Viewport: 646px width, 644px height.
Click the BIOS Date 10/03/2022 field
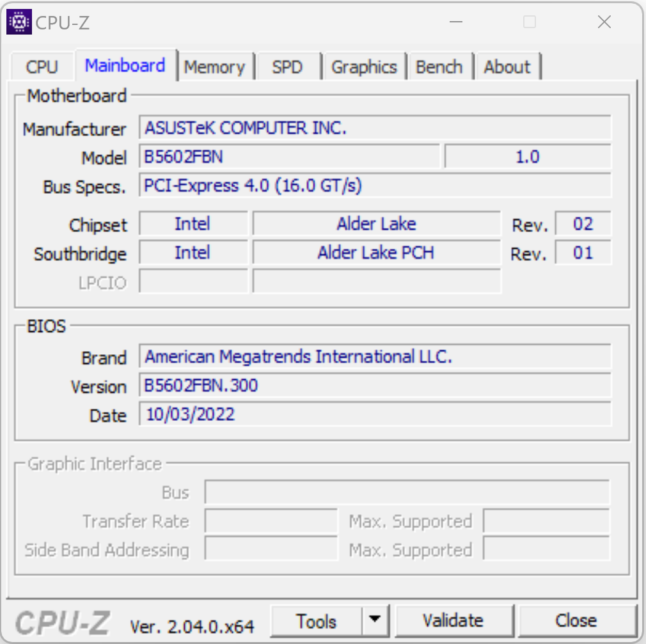coord(375,414)
